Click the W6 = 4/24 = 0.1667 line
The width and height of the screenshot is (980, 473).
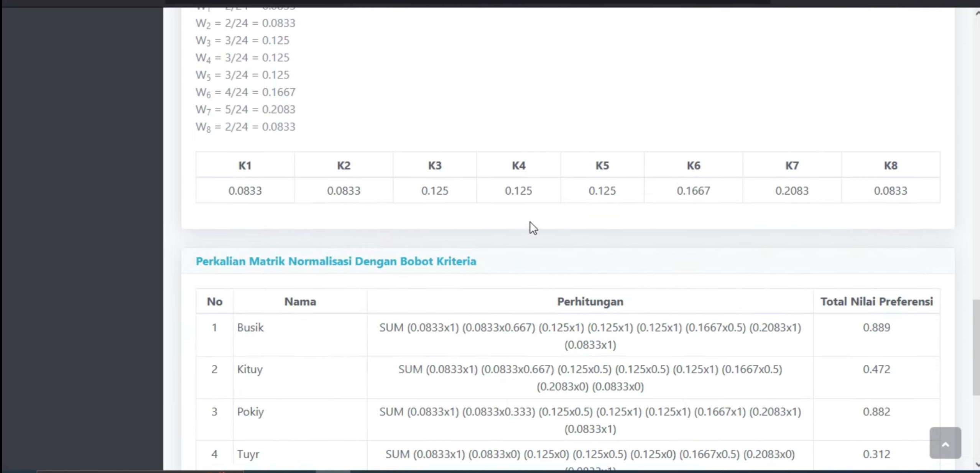point(245,92)
